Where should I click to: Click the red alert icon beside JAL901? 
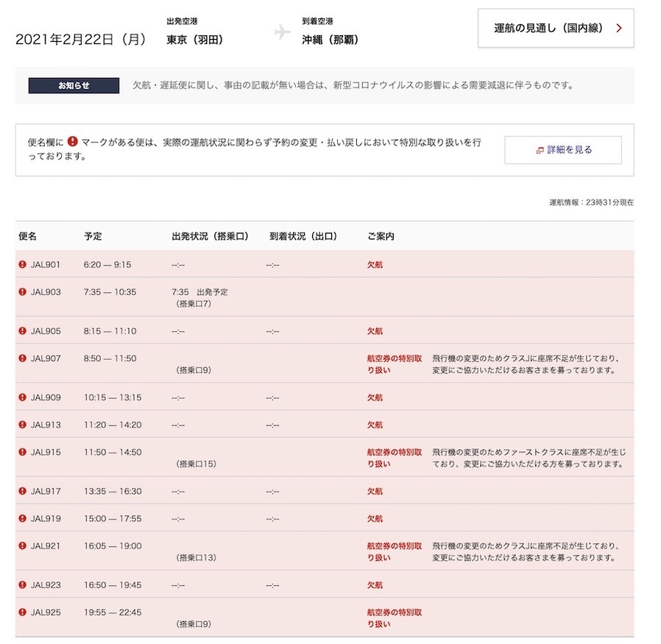click(x=22, y=264)
